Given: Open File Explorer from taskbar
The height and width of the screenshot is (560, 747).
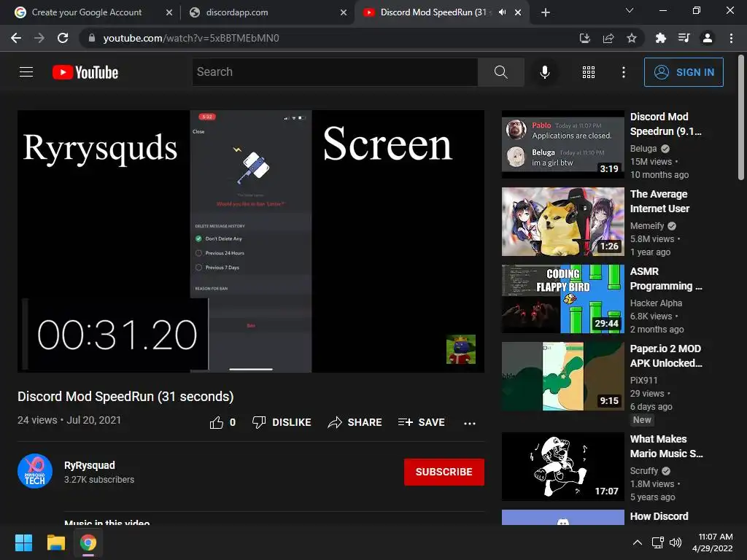Looking at the screenshot, I should point(55,542).
